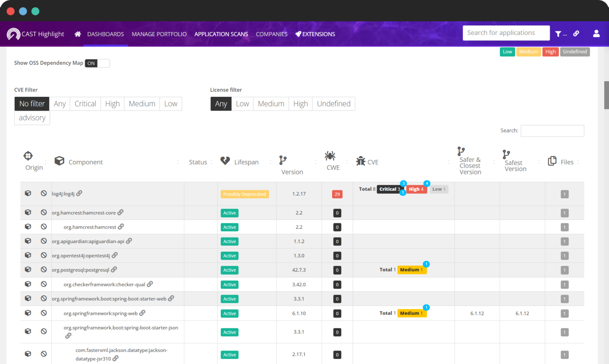Click the blocked icon in hamcrest-core row
The width and height of the screenshot is (609, 364).
(44, 213)
